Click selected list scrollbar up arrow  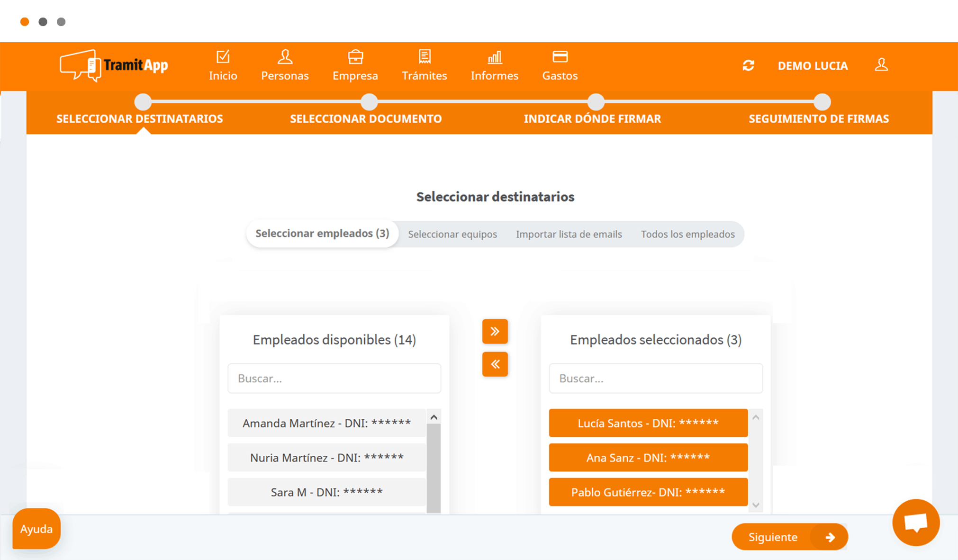tap(756, 417)
